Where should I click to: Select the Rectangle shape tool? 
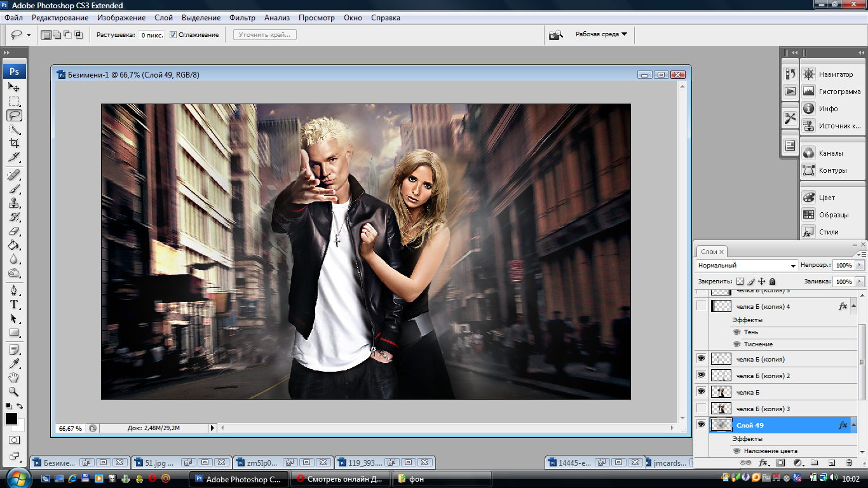[14, 332]
